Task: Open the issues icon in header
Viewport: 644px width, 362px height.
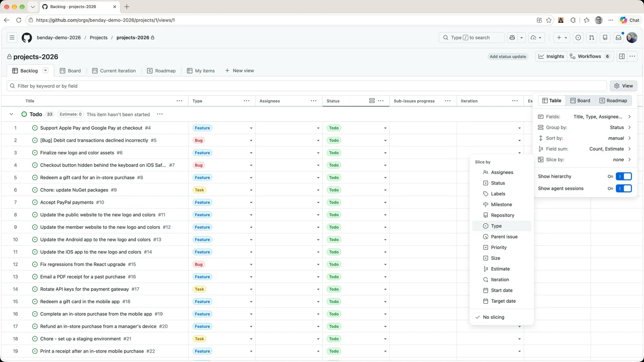Action: pos(578,38)
